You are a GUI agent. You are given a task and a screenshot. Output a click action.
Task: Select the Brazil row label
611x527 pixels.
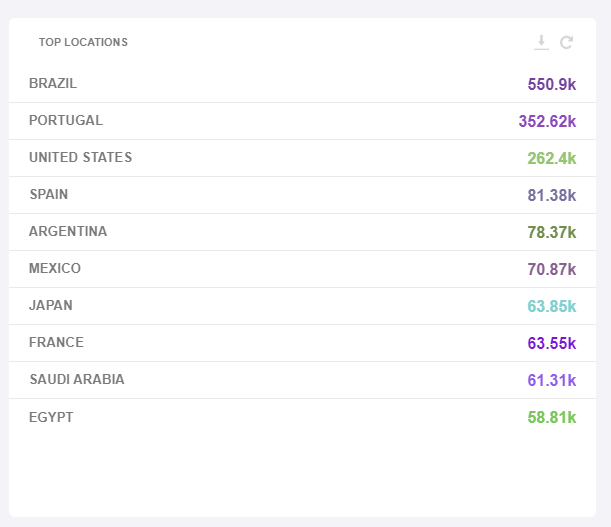[x=53, y=84]
